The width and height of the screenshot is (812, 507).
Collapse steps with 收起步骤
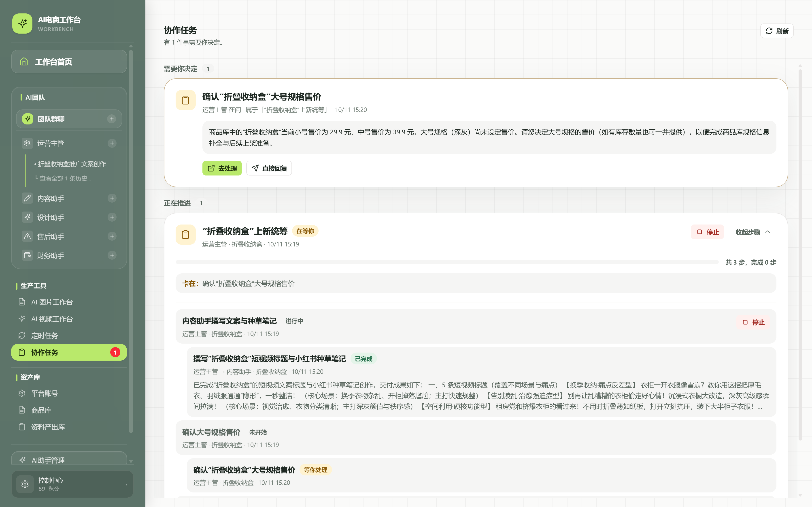[x=752, y=232]
